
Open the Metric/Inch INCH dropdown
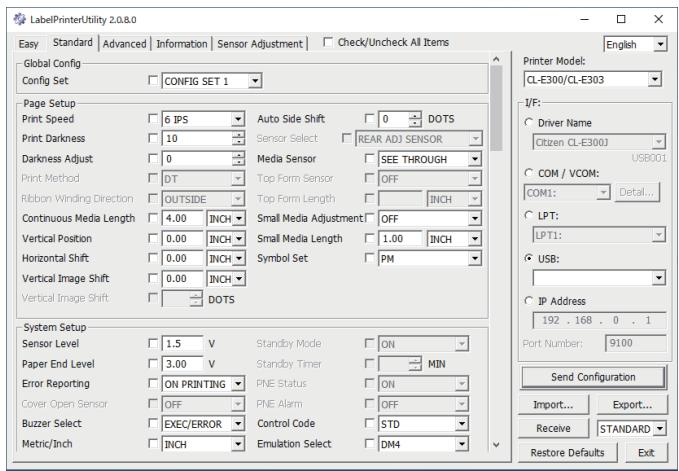[x=203, y=444]
